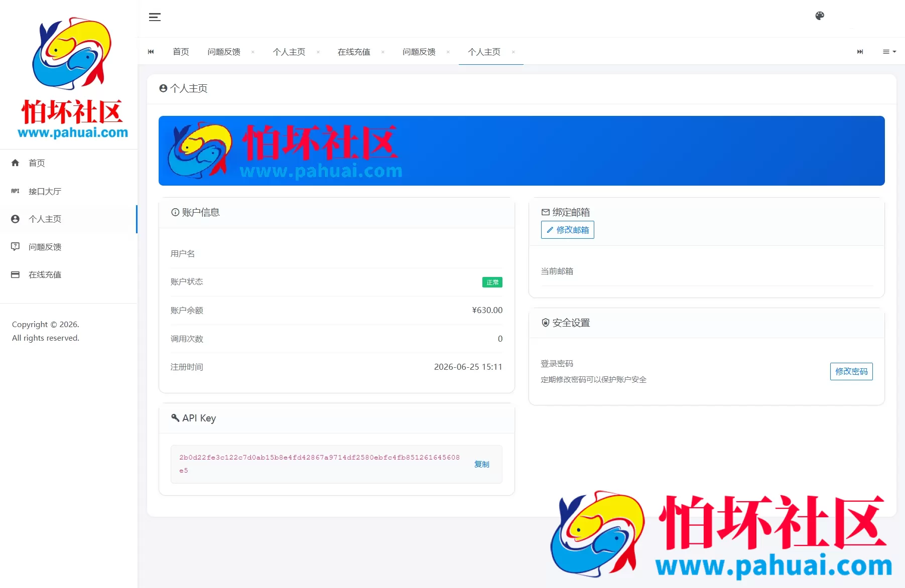Click the scroll tabs left icon

(x=151, y=52)
